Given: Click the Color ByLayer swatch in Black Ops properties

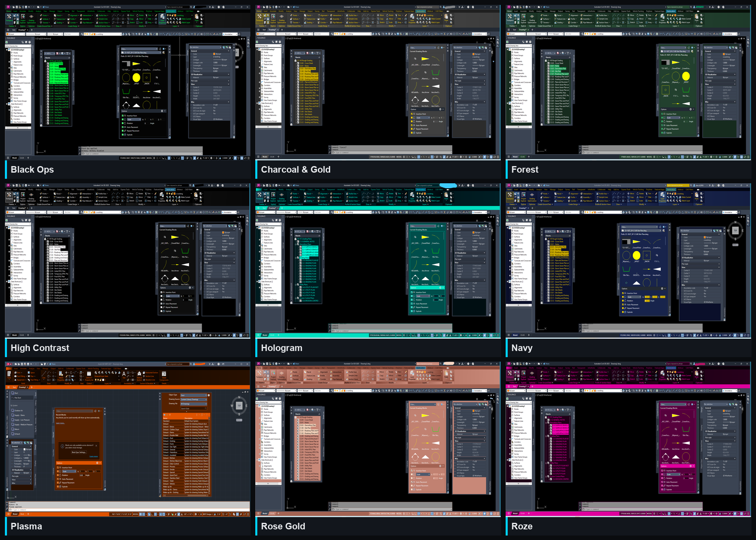Looking at the screenshot, I should click(214, 54).
